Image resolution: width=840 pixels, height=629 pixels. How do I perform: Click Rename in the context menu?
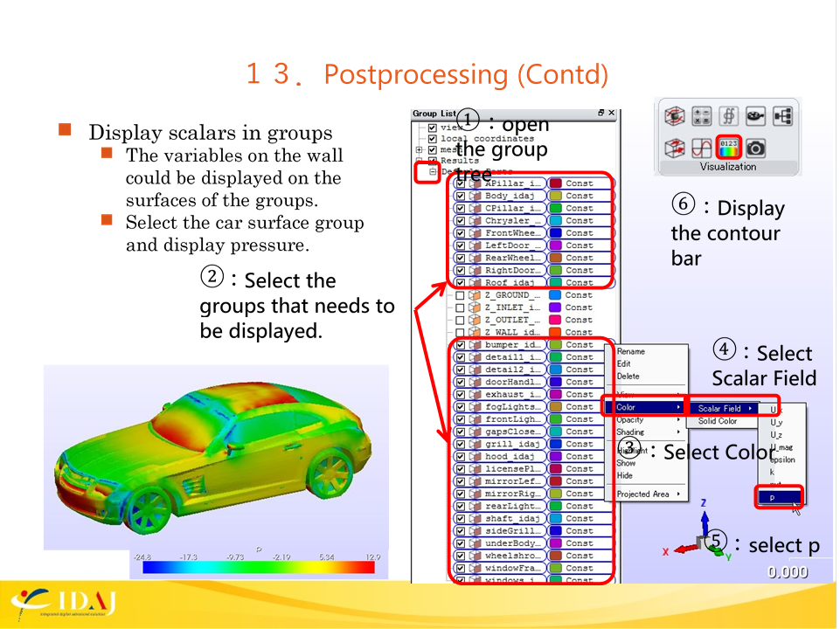pos(630,352)
